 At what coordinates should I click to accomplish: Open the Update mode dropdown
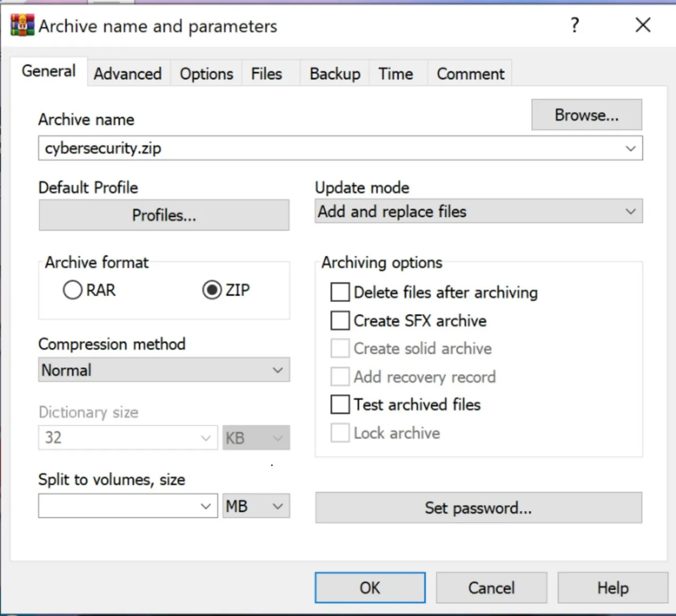(478, 211)
